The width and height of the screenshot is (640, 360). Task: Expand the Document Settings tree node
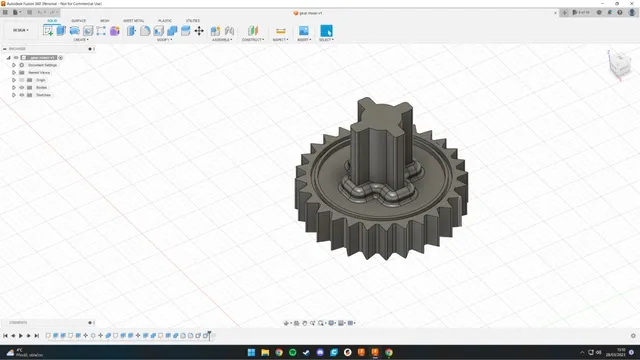14,65
